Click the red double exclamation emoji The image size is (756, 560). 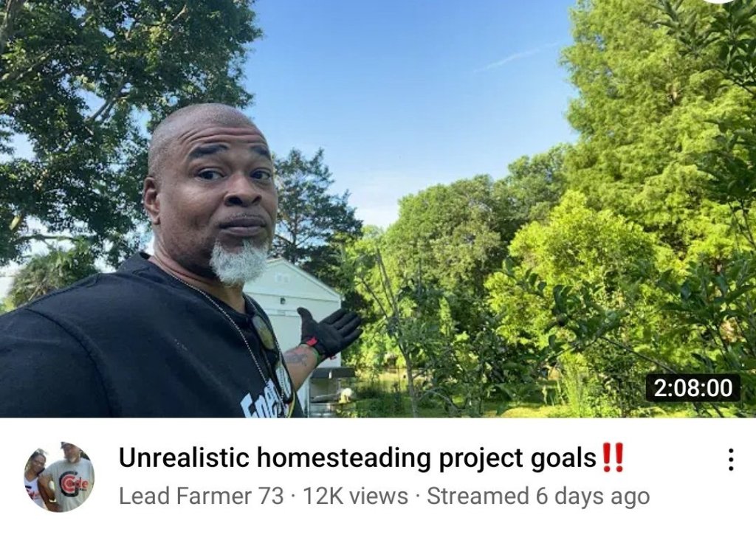[x=613, y=458]
